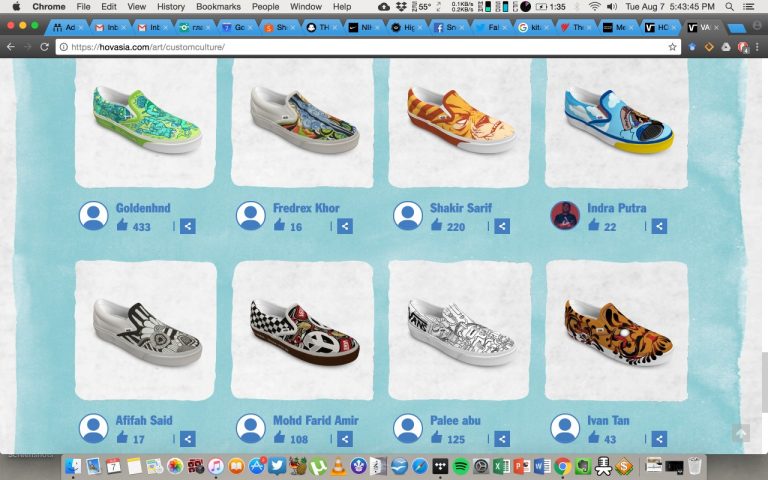Like Palee abu's black-and-white design
This screenshot has height=480, width=768.
[436, 438]
